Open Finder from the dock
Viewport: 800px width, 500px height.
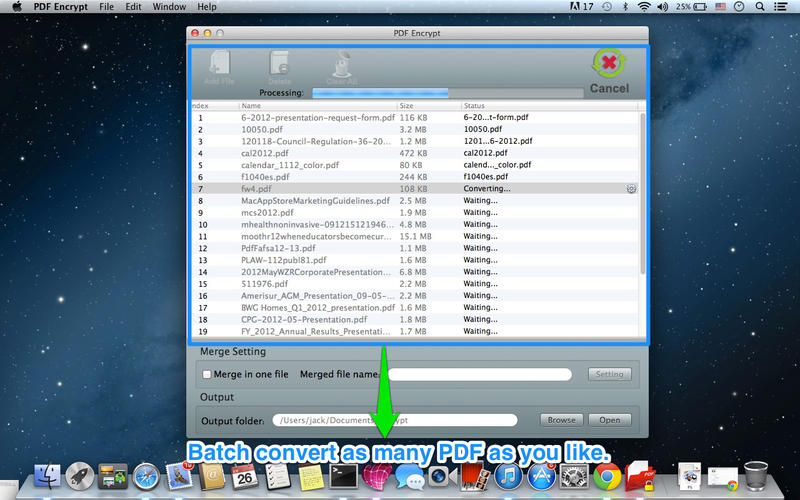tap(47, 477)
